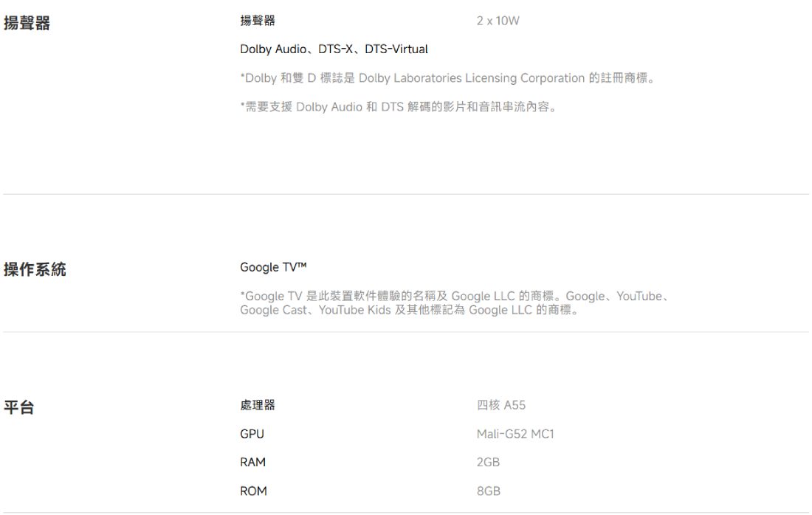812x515 pixels.
Task: Click Dolby Audio in the black audio formats line
Action: coord(272,49)
